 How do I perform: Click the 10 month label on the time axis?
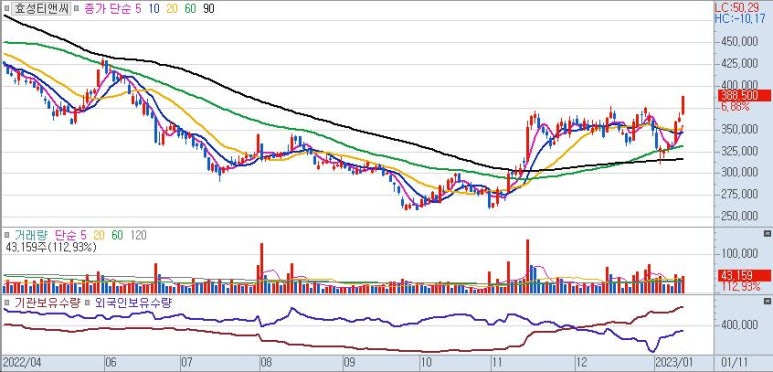click(425, 363)
